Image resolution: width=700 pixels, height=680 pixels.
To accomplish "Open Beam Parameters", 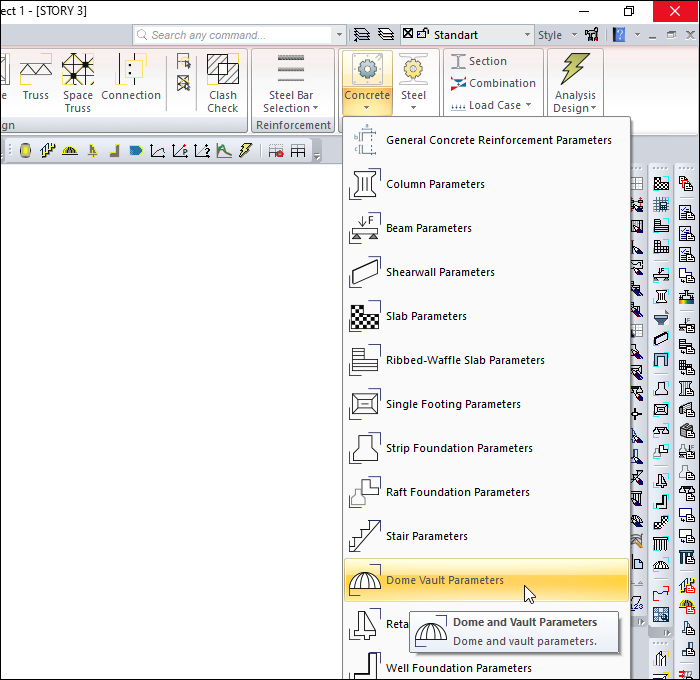I will point(428,228).
